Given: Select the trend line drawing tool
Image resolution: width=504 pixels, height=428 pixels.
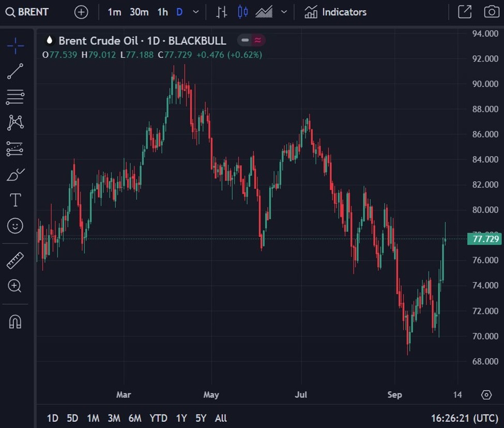Looking at the screenshot, I should [14, 71].
